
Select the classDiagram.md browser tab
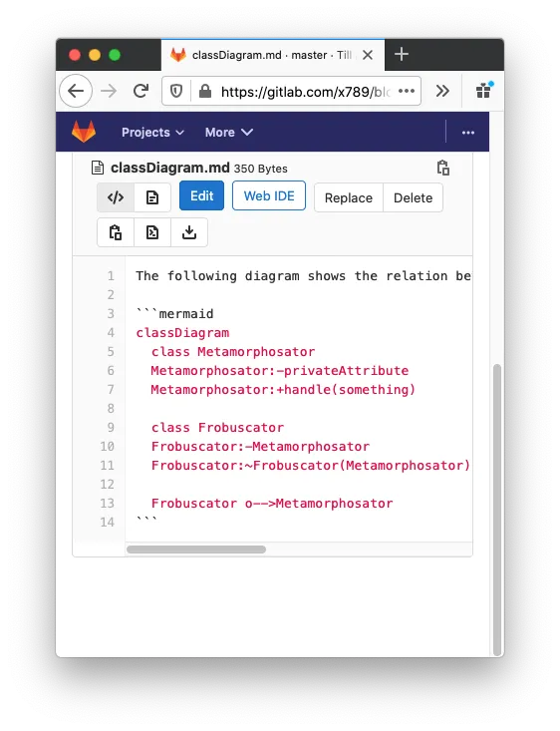click(273, 55)
